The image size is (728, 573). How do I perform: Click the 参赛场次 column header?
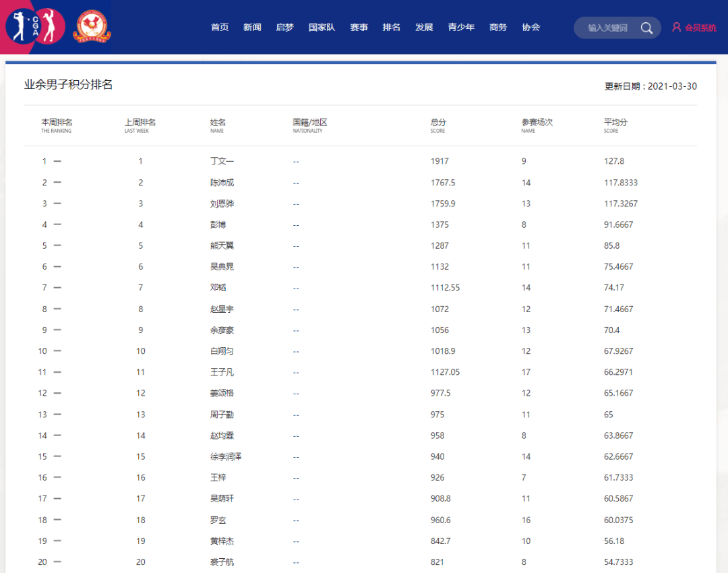click(537, 125)
